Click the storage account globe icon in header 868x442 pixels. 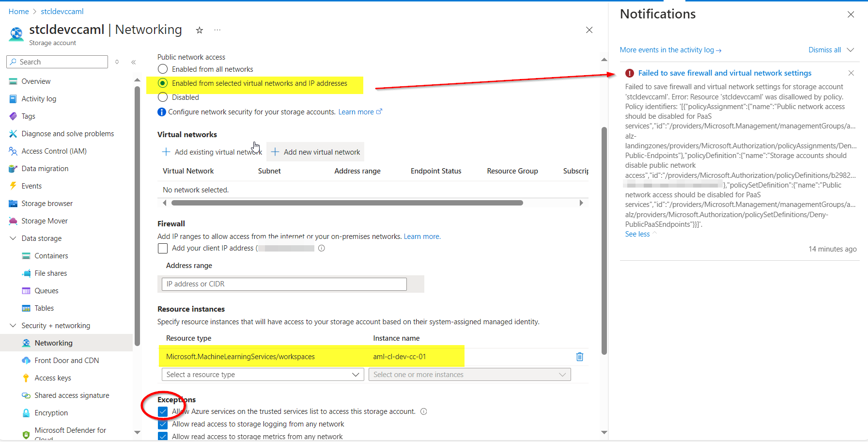tap(16, 34)
